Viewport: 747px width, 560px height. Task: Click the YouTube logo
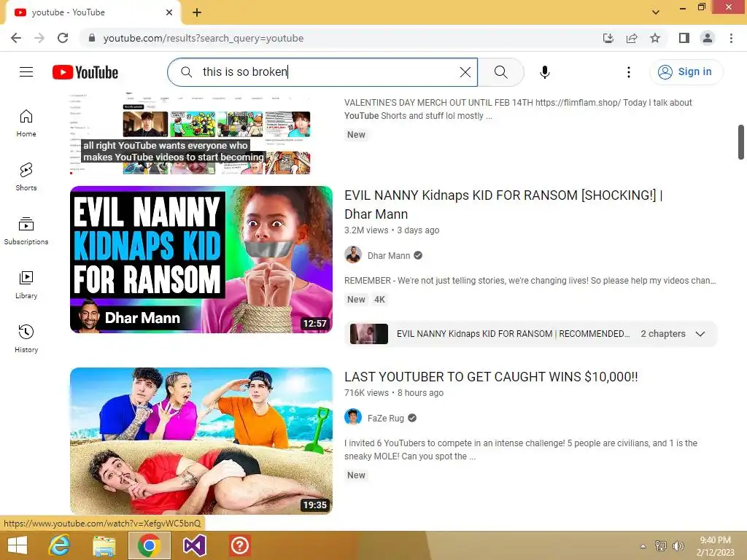pos(85,72)
